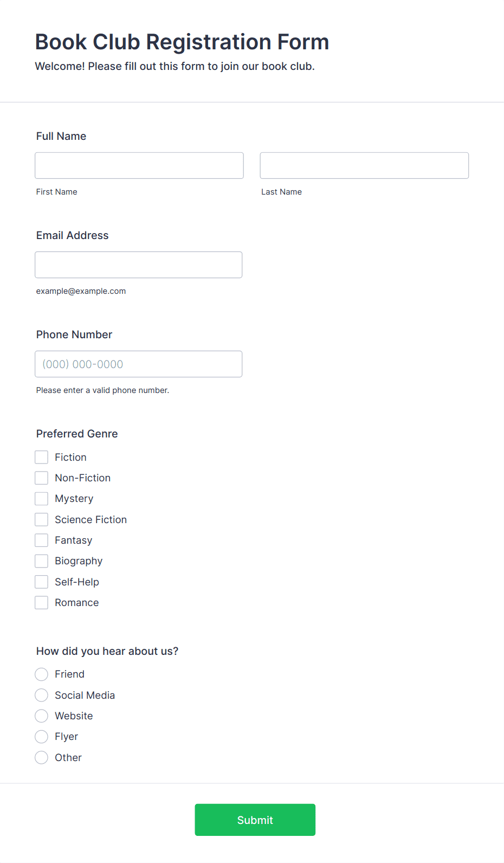Select Friend as referral source
504x863 pixels.
pos(41,674)
